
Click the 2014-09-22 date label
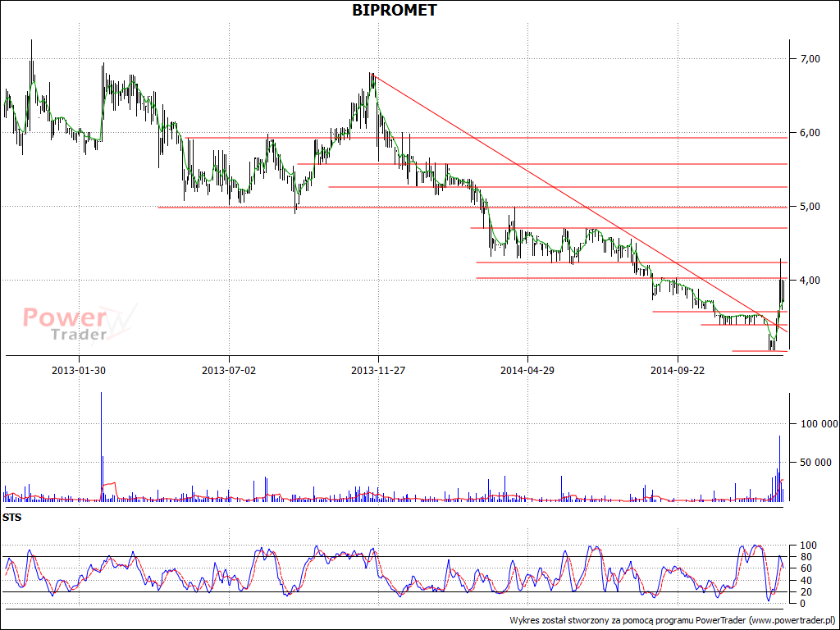pyautogui.click(x=678, y=370)
